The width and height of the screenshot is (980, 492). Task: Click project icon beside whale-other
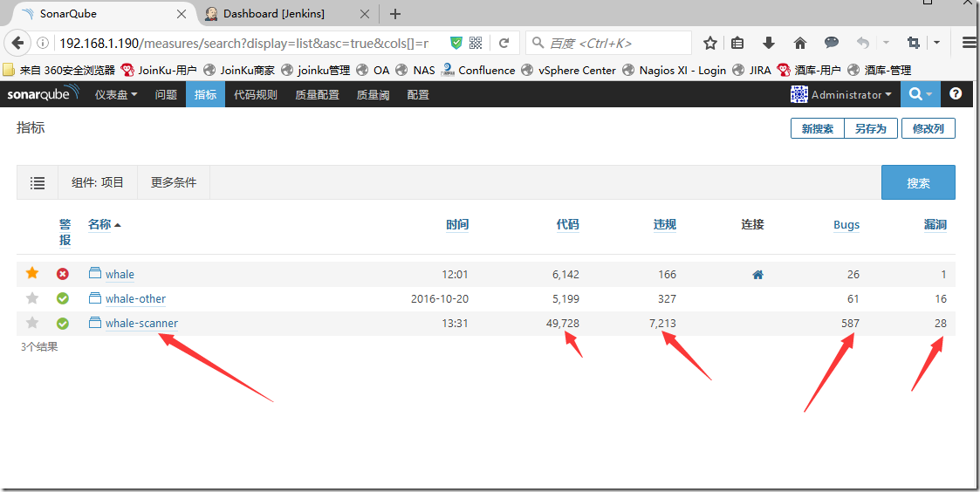coord(95,297)
